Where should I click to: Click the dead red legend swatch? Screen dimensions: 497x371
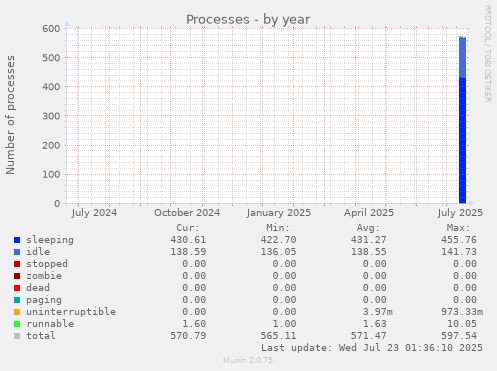(17, 288)
